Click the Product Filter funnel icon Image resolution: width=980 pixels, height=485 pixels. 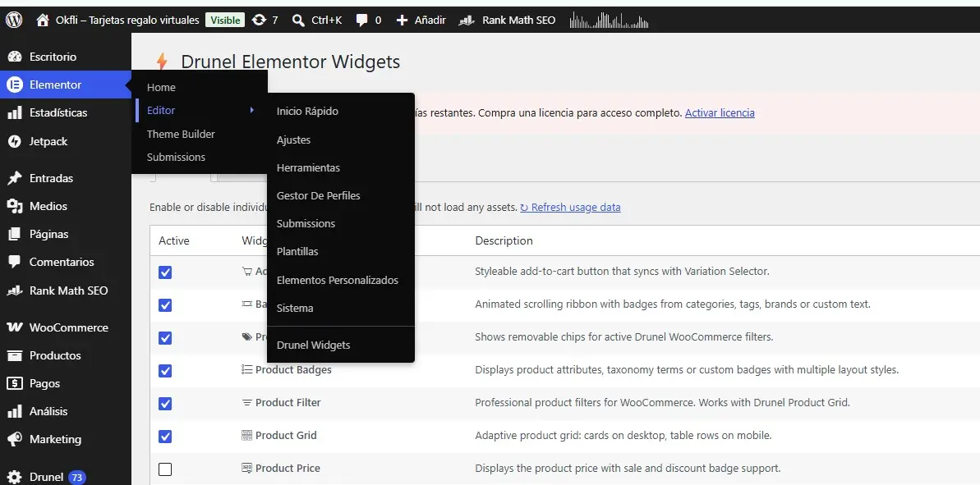[x=247, y=403]
